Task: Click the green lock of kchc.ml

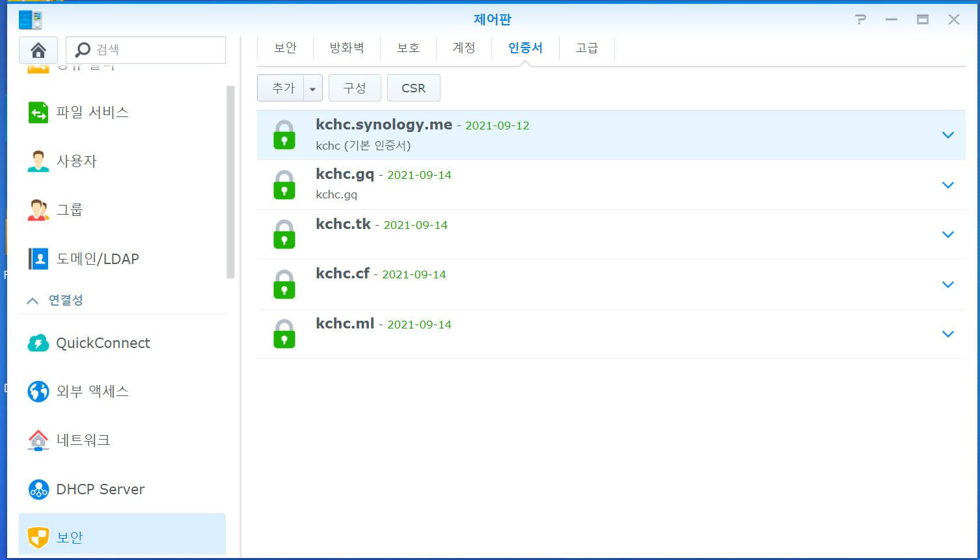Action: pyautogui.click(x=284, y=334)
